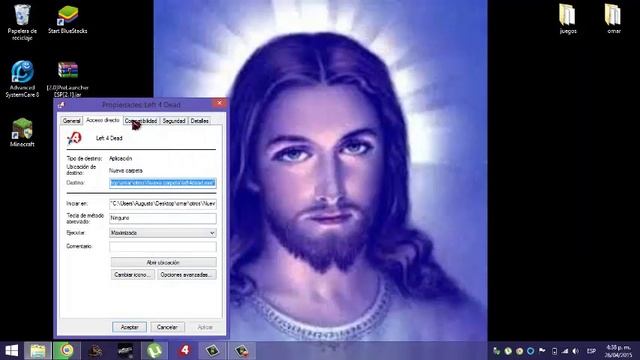Open Opciones avanzadas... button
640x360 pixels.
point(187,275)
